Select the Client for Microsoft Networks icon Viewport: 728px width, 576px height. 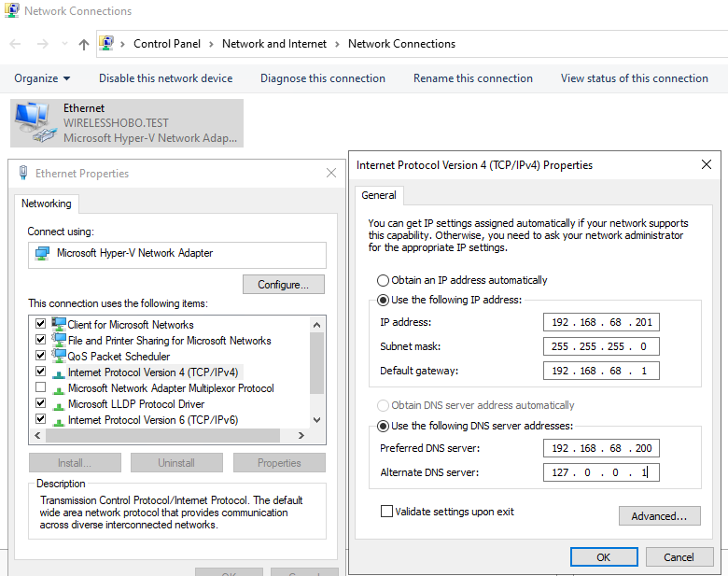click(59, 324)
